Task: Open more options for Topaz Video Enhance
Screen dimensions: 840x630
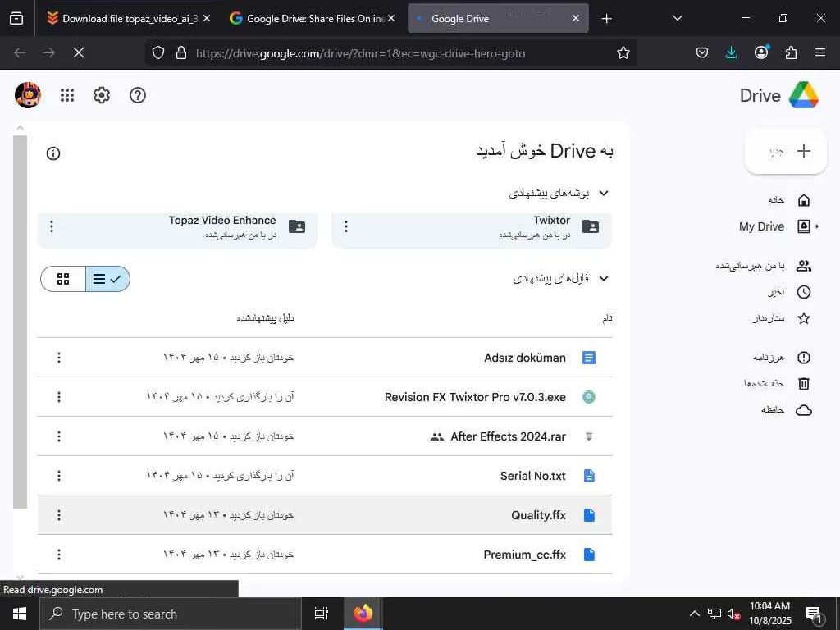Action: (52, 226)
